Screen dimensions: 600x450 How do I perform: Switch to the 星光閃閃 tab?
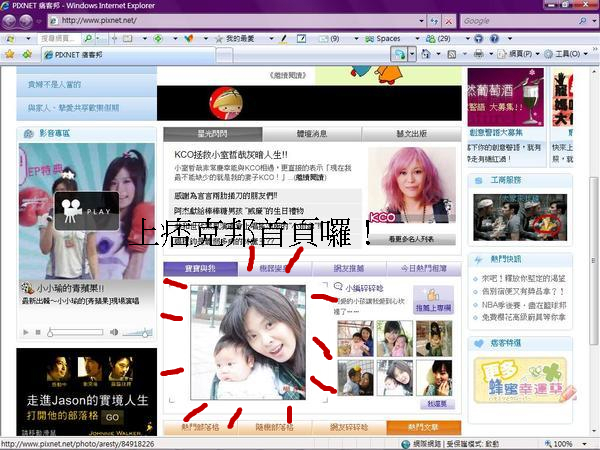pos(213,134)
